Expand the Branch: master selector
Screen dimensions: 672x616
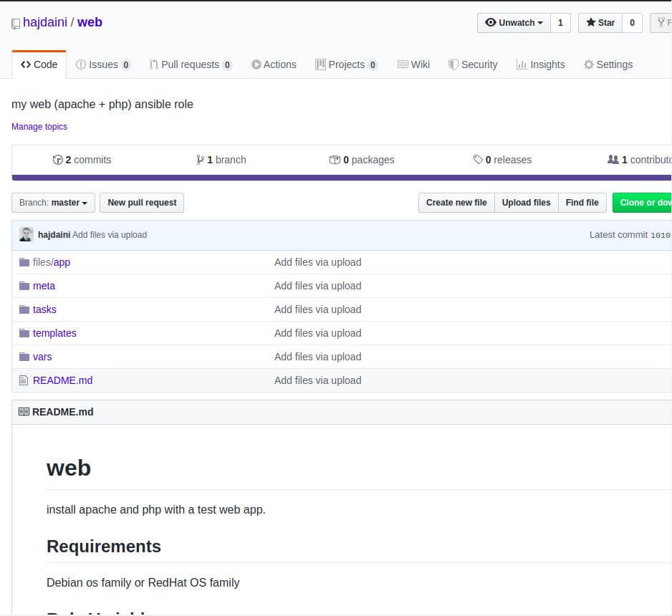pyautogui.click(x=54, y=203)
